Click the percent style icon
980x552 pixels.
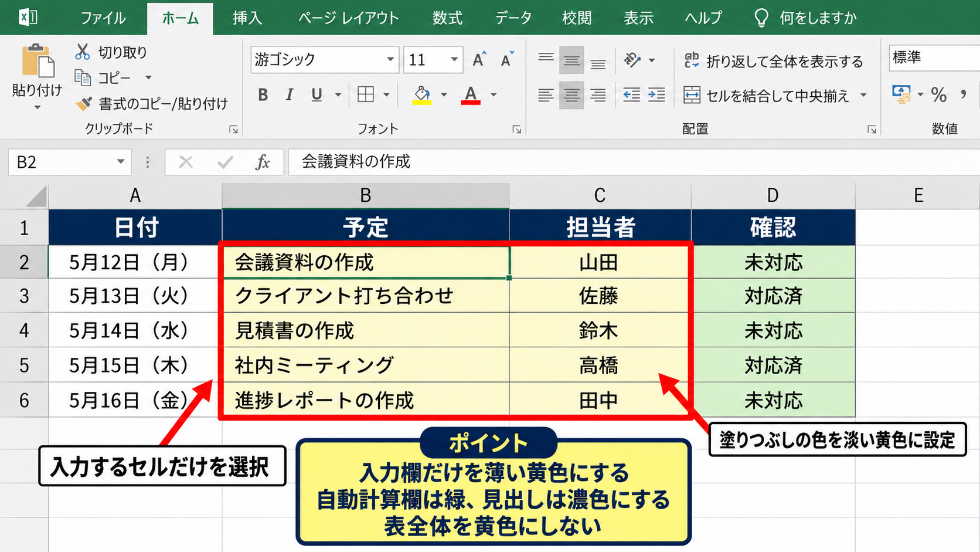point(939,94)
